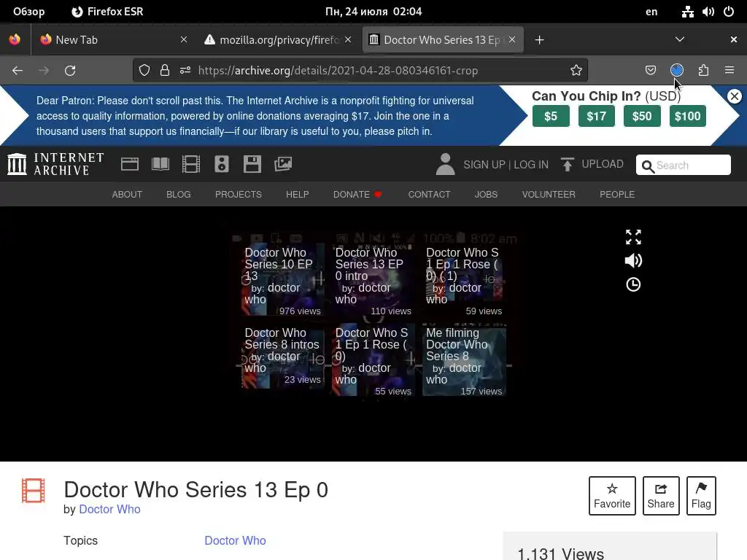Open site permissions icon in address bar
Screen dimensions: 747x560
coord(185,71)
